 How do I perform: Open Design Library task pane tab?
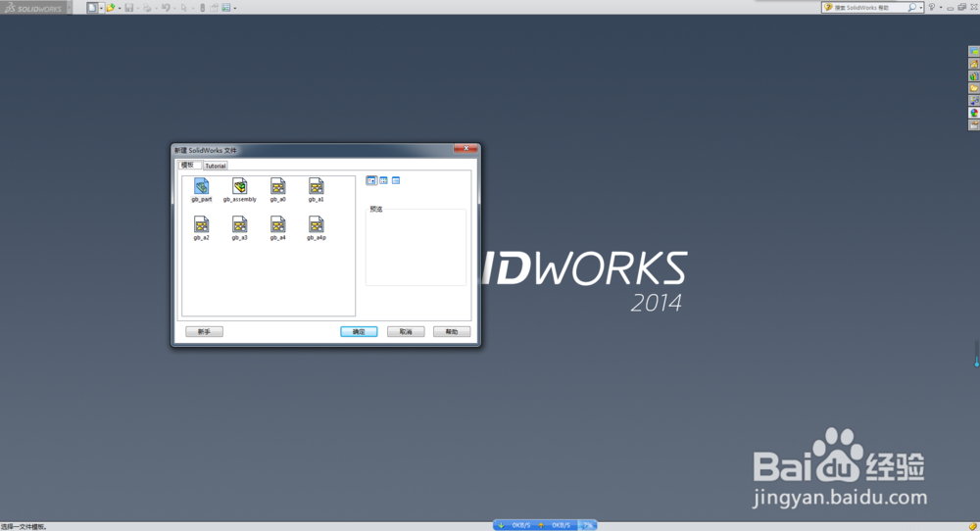(x=974, y=76)
